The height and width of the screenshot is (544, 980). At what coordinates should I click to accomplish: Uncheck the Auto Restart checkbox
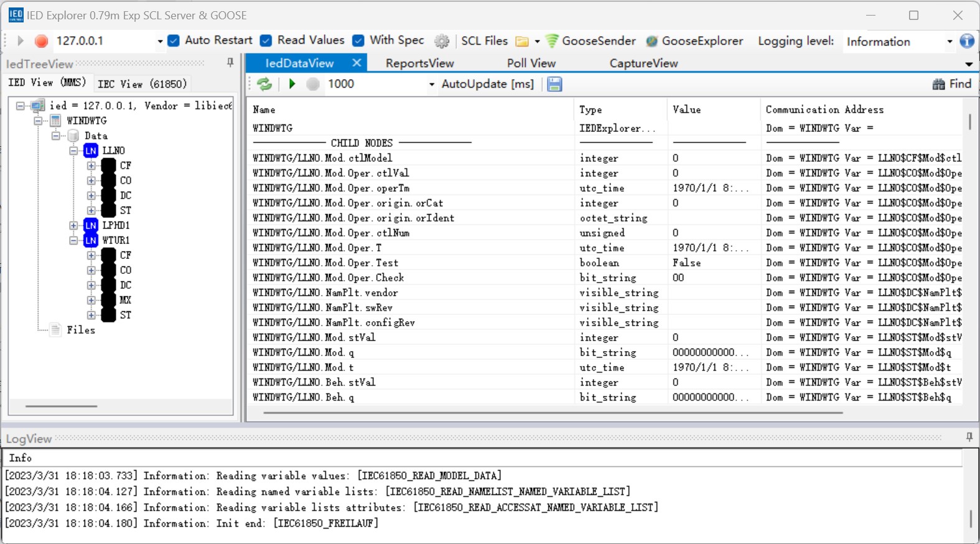point(174,40)
